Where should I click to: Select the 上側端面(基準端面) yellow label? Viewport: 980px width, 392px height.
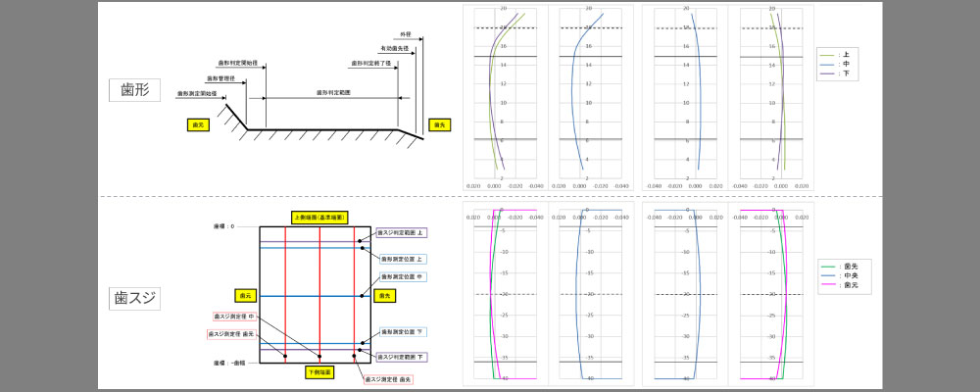tap(319, 218)
